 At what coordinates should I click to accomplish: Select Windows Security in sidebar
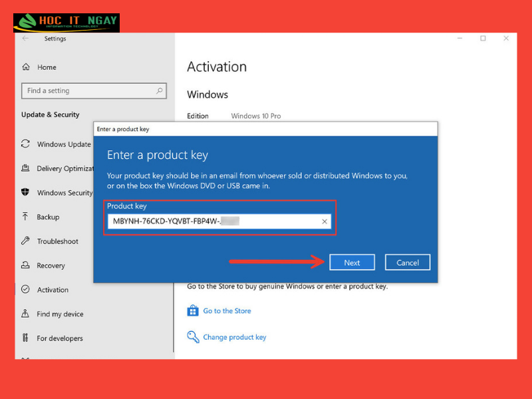(65, 193)
